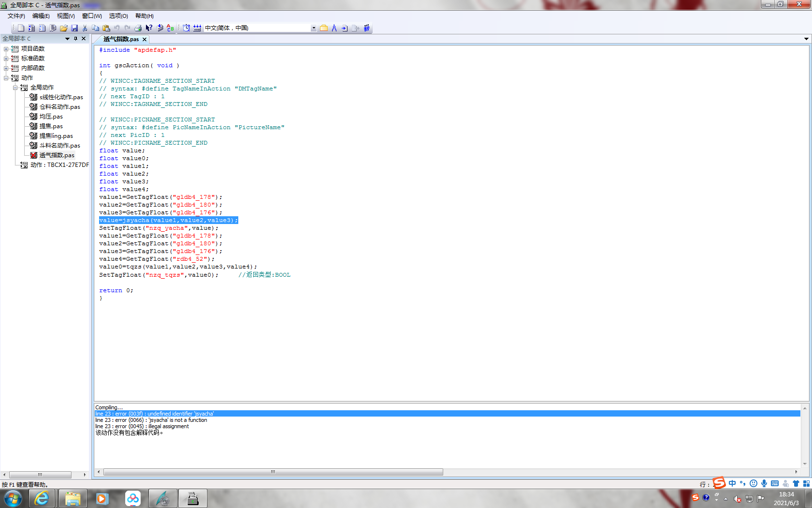The image size is (812, 508).
Task: Expand the 标准函数 tree node
Action: click(6, 59)
